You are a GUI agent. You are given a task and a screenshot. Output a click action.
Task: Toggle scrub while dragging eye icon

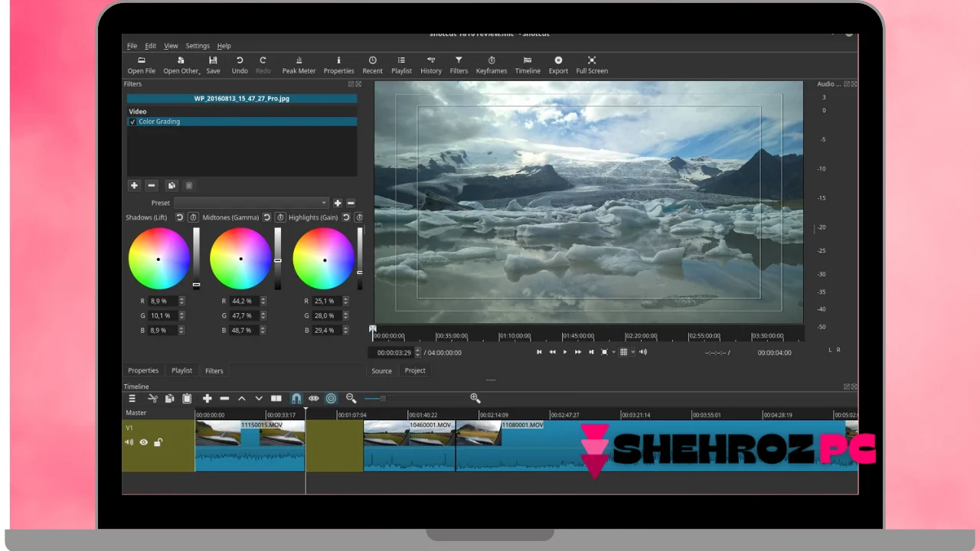click(314, 399)
